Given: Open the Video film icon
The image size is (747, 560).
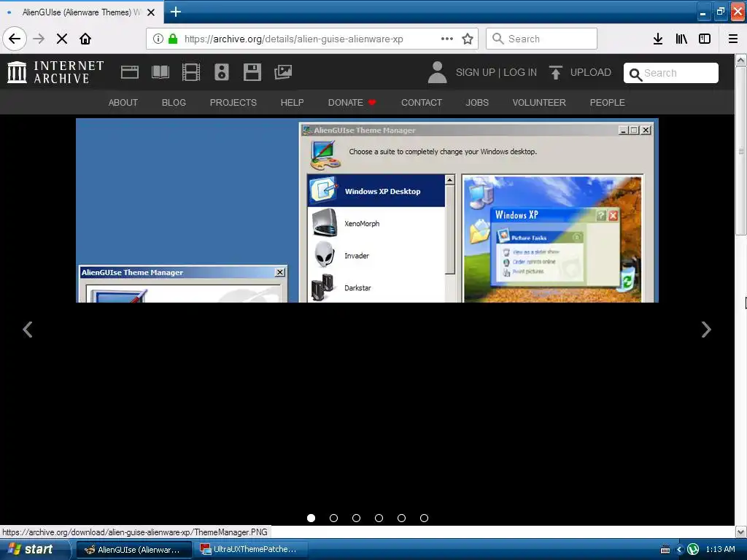Looking at the screenshot, I should (191, 72).
